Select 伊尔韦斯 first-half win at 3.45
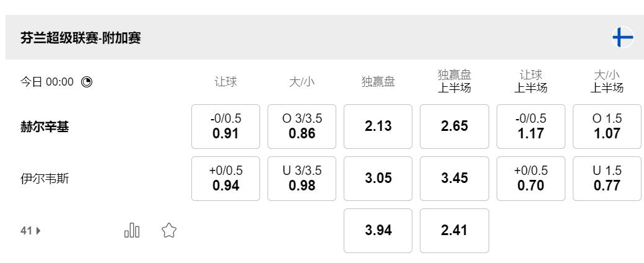 [x=454, y=179]
